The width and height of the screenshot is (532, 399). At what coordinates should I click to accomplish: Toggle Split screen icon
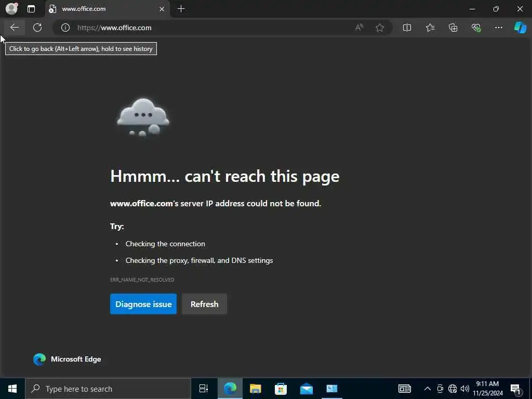[407, 28]
